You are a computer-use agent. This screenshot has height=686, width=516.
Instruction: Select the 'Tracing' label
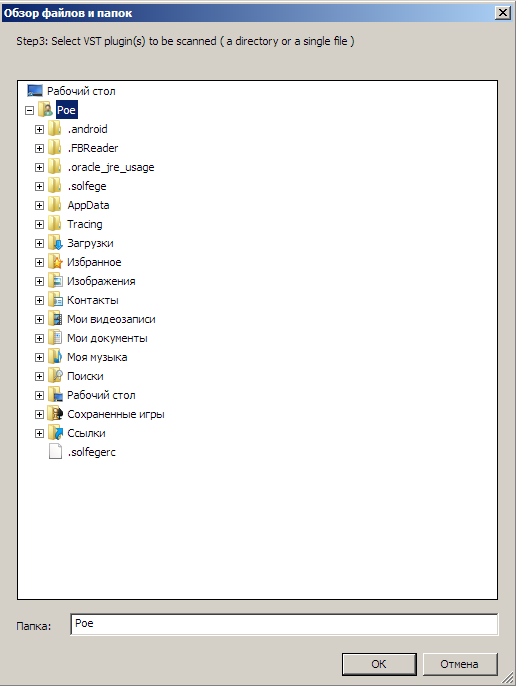[85, 224]
